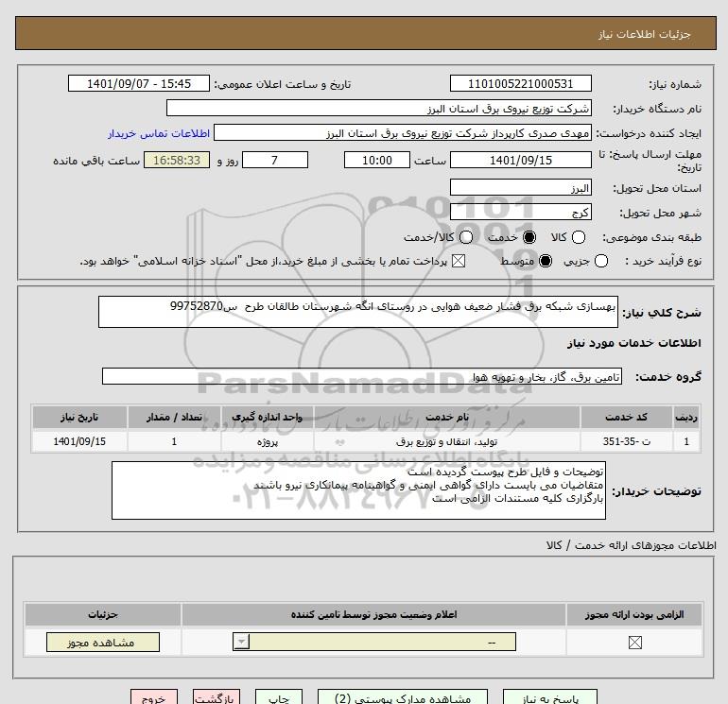Click the اعلام وضعیت مجوز column header
This screenshot has height=704, width=728.
point(373,614)
